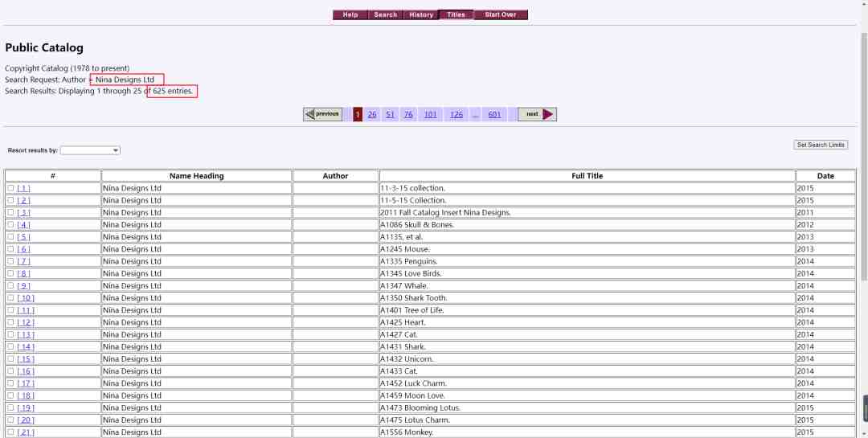Select the checkbox for entry 13
The height and width of the screenshot is (438, 868).
point(10,334)
